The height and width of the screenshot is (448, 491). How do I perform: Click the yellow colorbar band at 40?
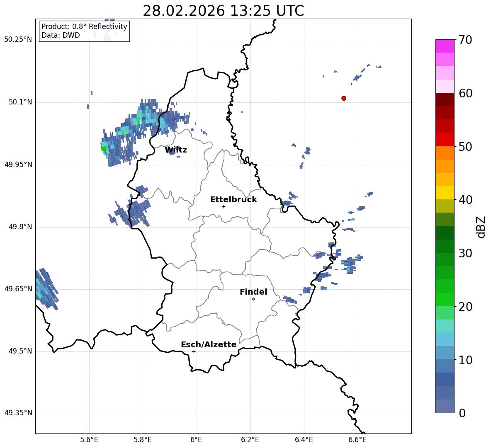click(445, 193)
